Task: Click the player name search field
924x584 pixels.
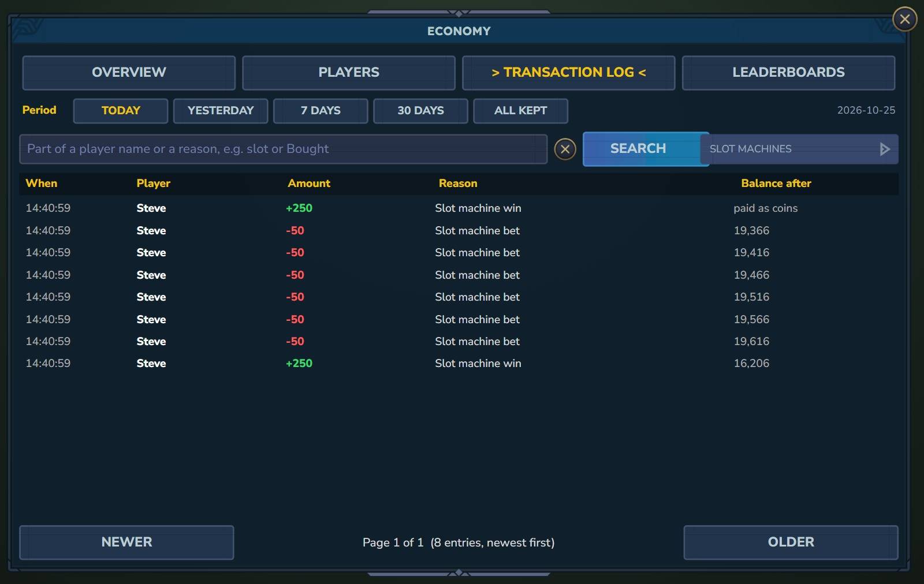Action: pyautogui.click(x=283, y=149)
